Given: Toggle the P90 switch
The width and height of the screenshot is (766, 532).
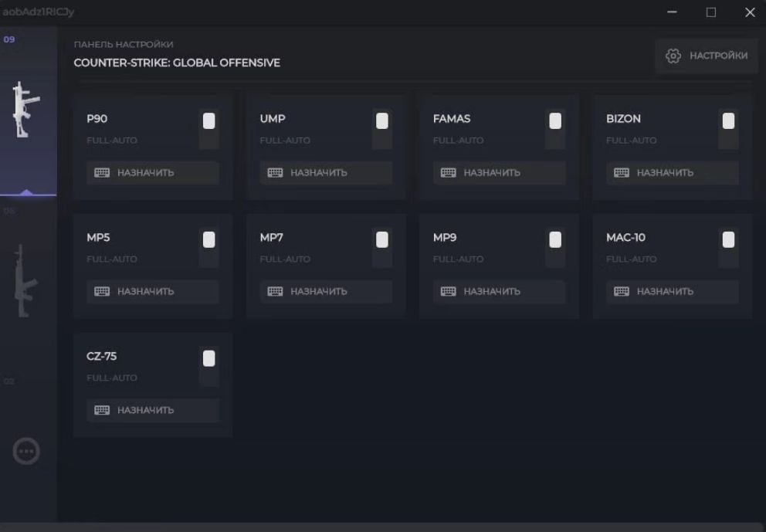Looking at the screenshot, I should (208, 129).
